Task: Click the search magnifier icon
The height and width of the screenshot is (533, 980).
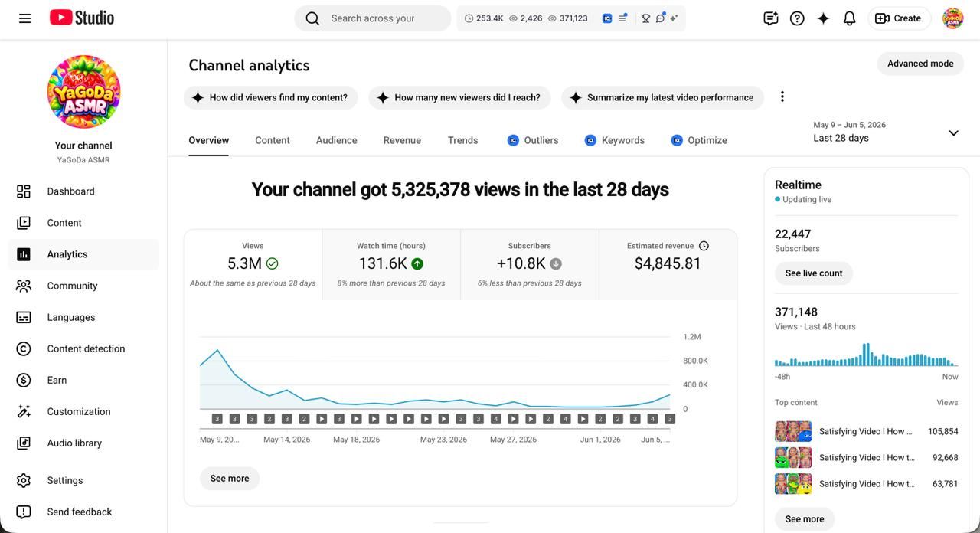Action: (312, 18)
